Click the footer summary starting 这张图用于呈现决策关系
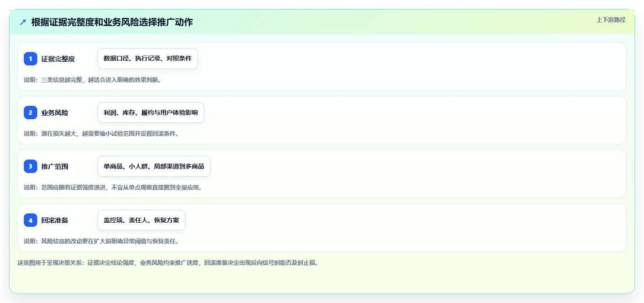The width and height of the screenshot is (644, 303). (168, 263)
